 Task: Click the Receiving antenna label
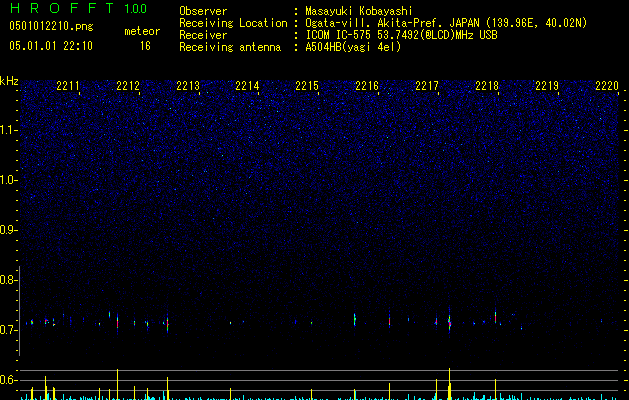230,47
